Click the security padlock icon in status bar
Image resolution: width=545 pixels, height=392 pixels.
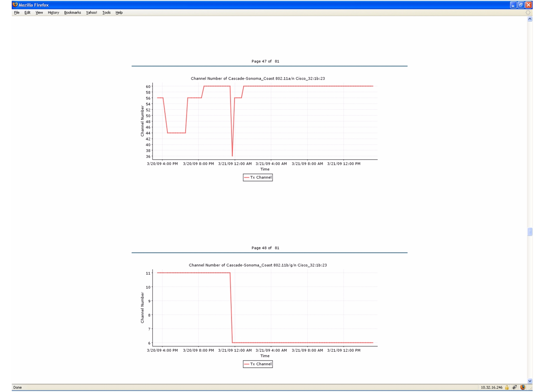(x=507, y=387)
